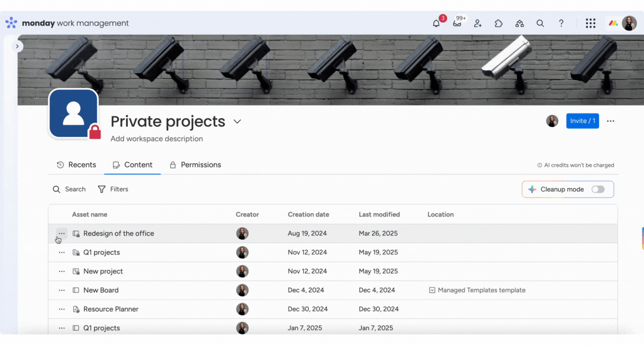The height and width of the screenshot is (345, 644).
Task: Open row menu for Redesign of the office
Action: point(62,233)
